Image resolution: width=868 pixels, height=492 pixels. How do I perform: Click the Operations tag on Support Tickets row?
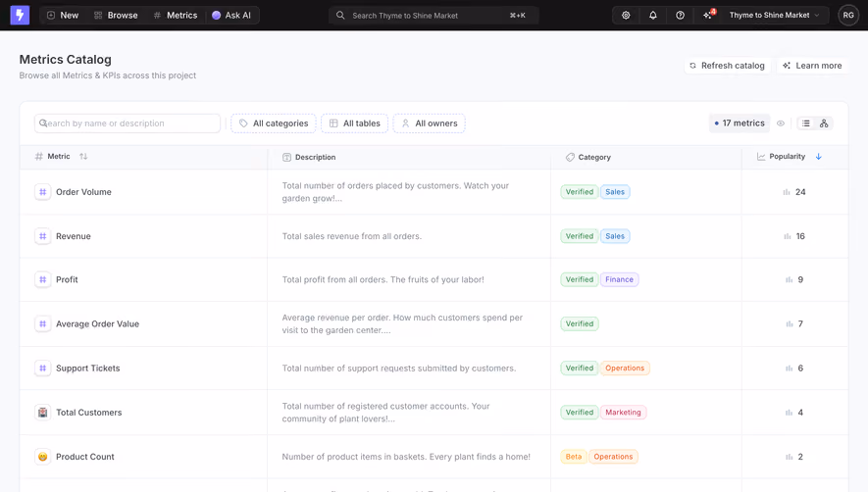[x=625, y=369]
